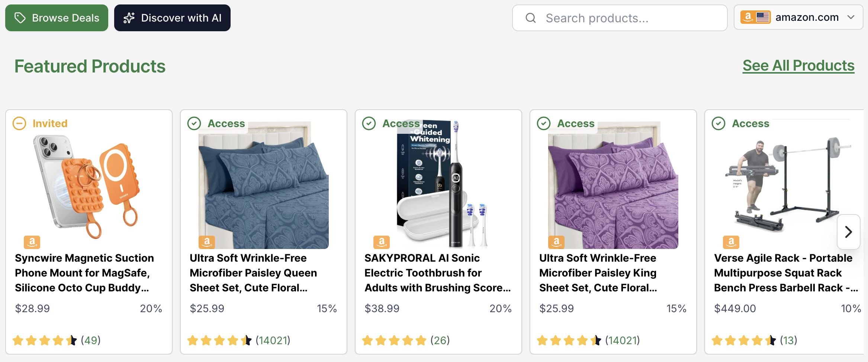Follow the See All Products link
The image size is (868, 362).
(x=798, y=65)
